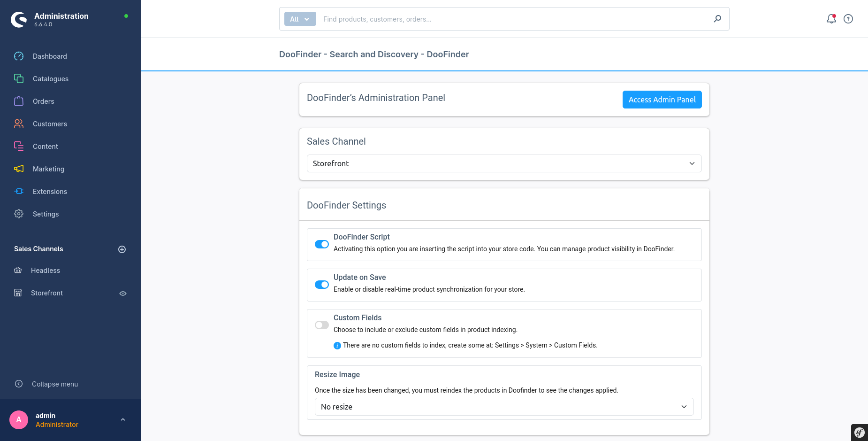868x441 pixels.
Task: Toggle Update on Save switch
Action: [322, 285]
